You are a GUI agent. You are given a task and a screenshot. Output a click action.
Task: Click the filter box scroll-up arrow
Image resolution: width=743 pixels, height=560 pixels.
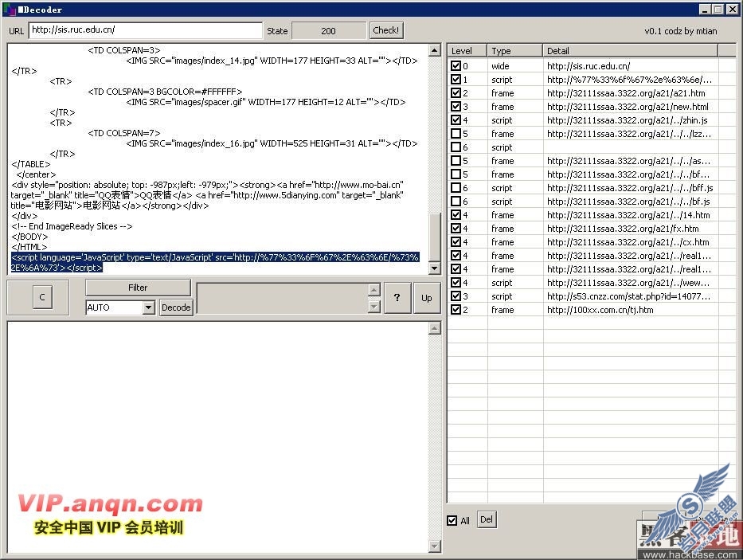(x=374, y=289)
